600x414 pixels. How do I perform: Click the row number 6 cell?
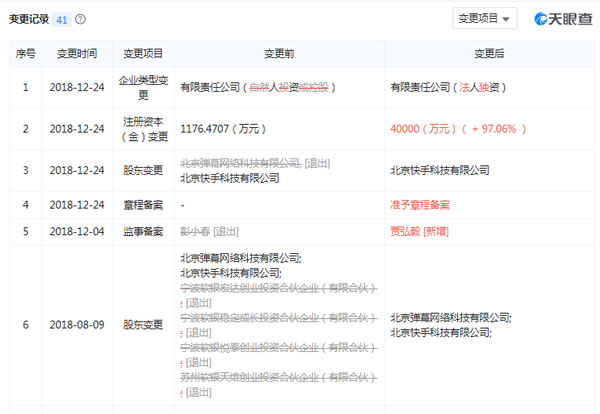coord(26,325)
